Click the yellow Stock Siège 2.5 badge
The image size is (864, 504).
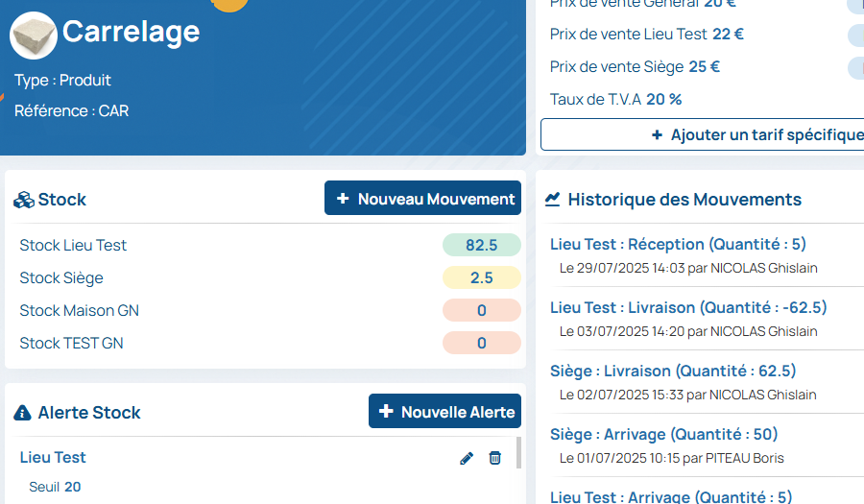point(481,277)
